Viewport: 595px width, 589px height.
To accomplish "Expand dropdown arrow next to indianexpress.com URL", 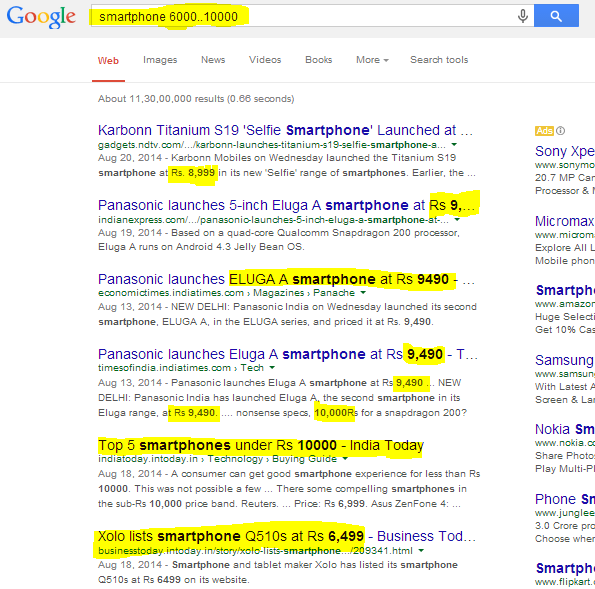I will pyautogui.click(x=457, y=220).
